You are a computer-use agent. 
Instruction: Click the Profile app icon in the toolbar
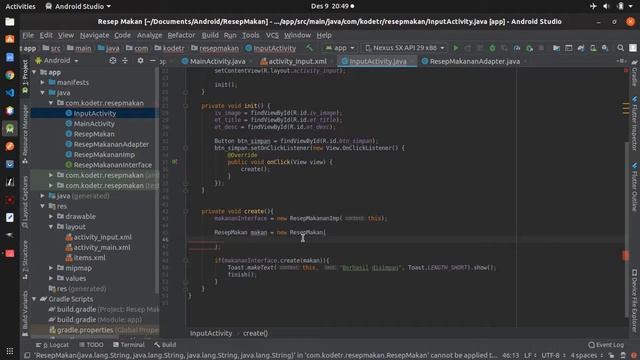coord(517,48)
